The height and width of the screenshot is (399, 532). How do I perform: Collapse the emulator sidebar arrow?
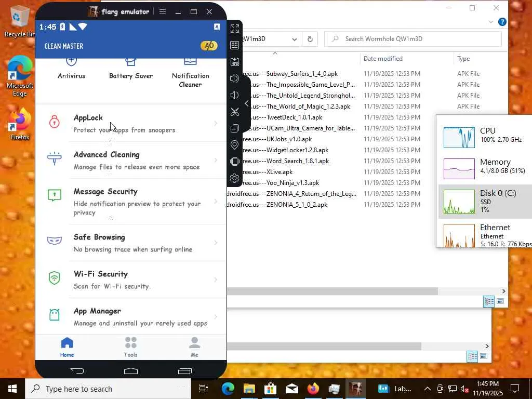247,103
